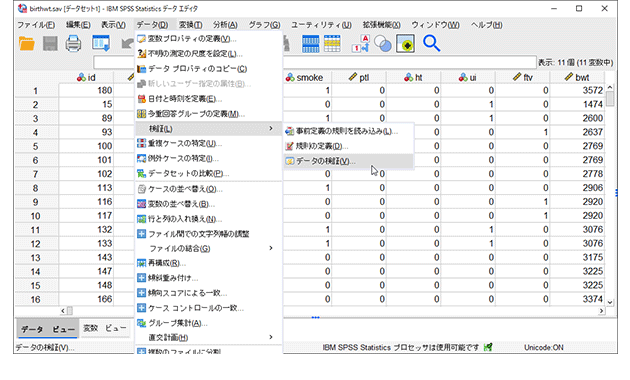The height and width of the screenshot is (380, 630).
Task: Open Search with the magnifying glass icon
Action: coord(432,43)
